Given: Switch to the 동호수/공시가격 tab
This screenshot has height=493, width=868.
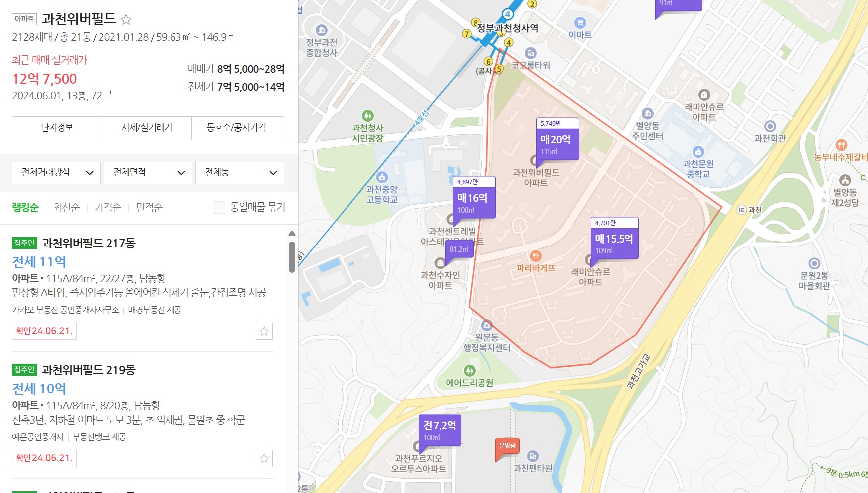Looking at the screenshot, I should pyautogui.click(x=238, y=128).
